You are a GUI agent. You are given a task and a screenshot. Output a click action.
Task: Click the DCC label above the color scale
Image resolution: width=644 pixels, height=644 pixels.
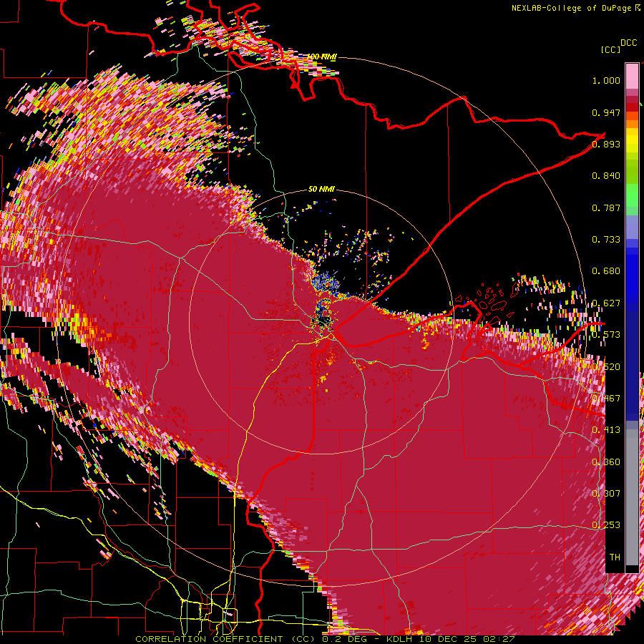(x=628, y=43)
